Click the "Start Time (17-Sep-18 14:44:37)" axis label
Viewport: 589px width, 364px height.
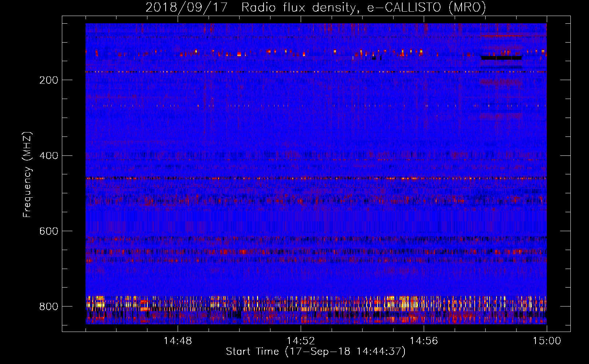point(316,352)
